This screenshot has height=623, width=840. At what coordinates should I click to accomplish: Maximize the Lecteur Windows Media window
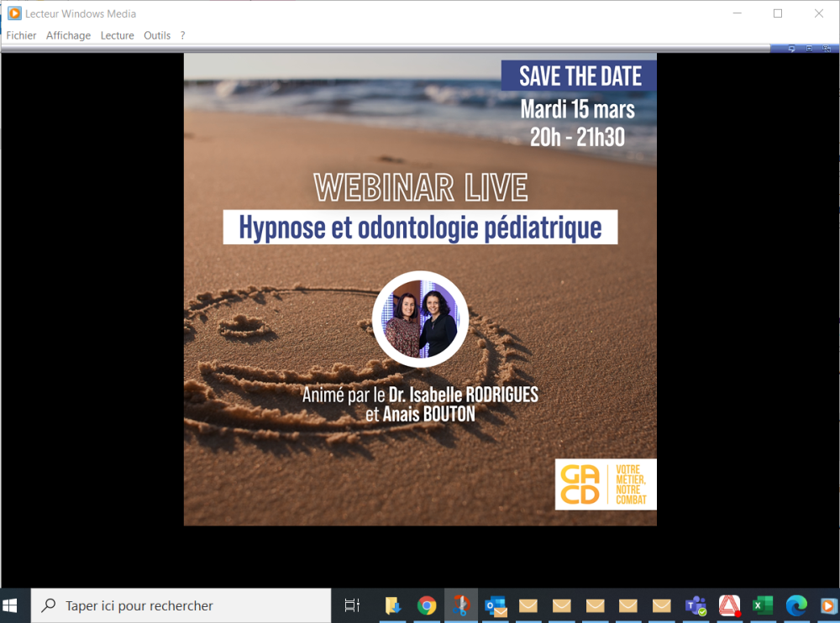point(778,13)
